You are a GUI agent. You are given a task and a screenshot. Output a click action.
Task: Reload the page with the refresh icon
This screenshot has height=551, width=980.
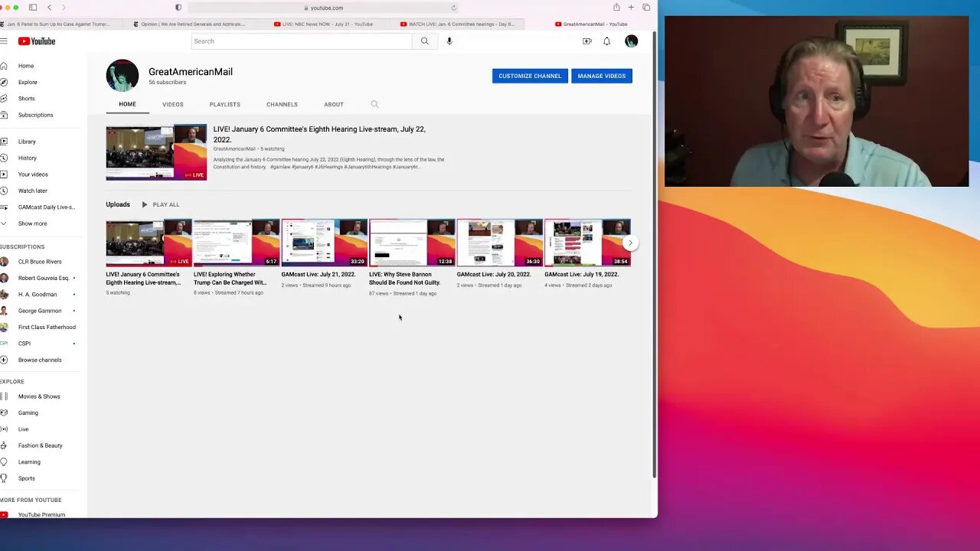pyautogui.click(x=453, y=8)
